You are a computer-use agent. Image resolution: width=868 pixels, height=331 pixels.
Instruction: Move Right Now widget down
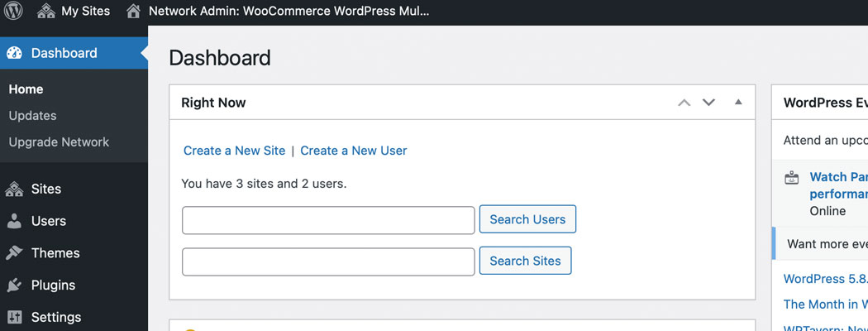708,103
